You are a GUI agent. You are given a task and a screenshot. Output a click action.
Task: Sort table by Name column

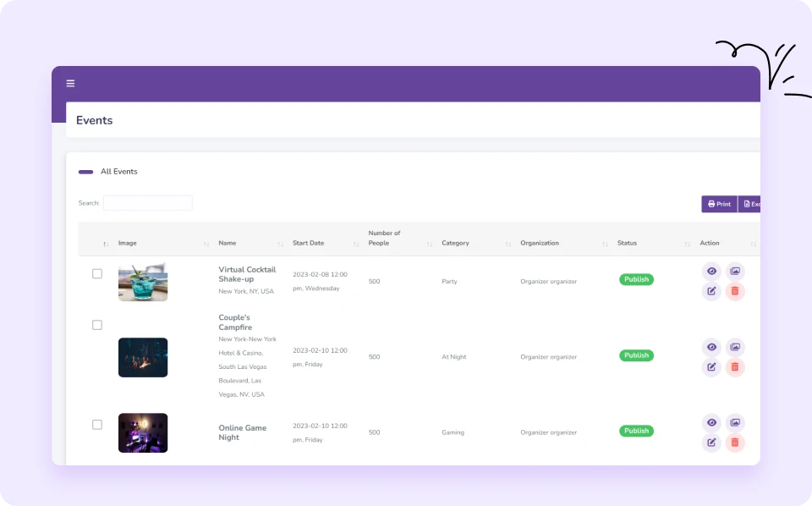(x=228, y=243)
